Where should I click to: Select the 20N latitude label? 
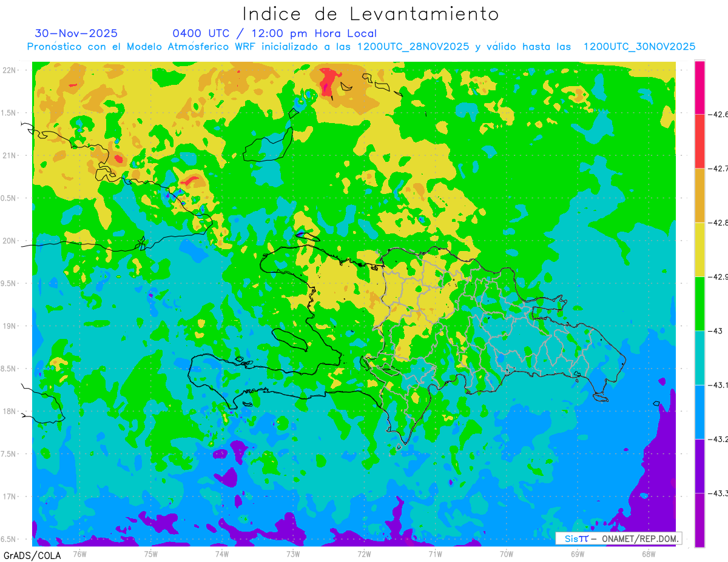click(x=10, y=241)
